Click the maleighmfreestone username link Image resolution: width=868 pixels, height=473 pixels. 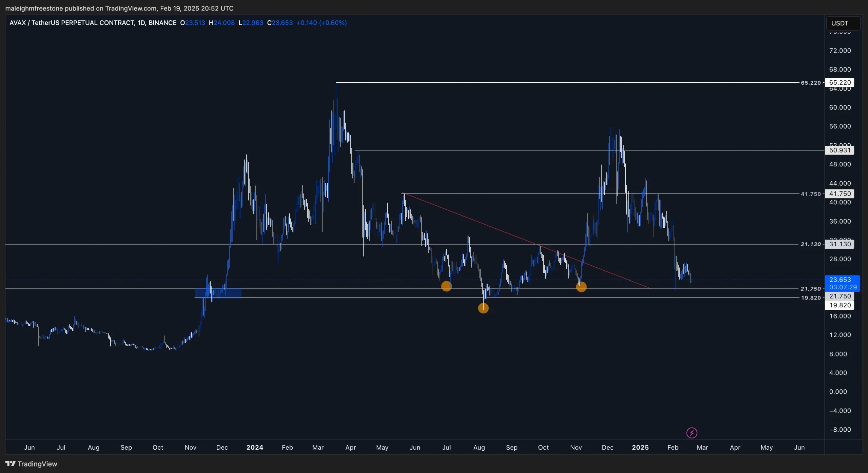click(x=34, y=8)
